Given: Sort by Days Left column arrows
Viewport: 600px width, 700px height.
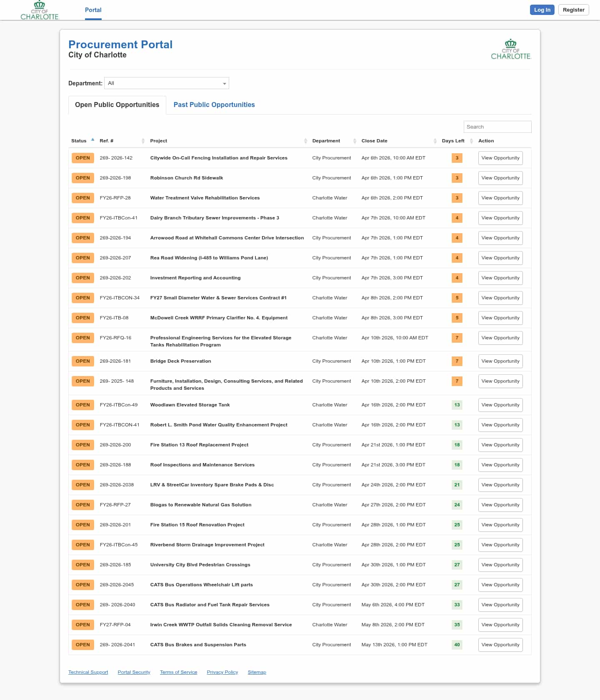Looking at the screenshot, I should (471, 141).
